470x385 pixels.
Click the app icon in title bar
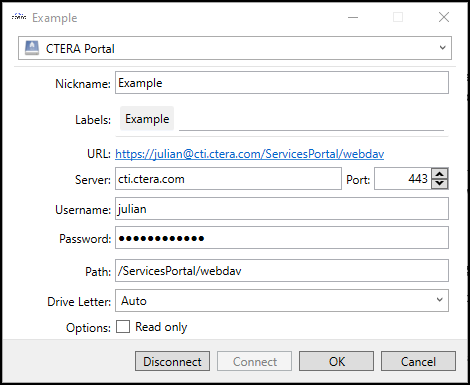point(19,17)
